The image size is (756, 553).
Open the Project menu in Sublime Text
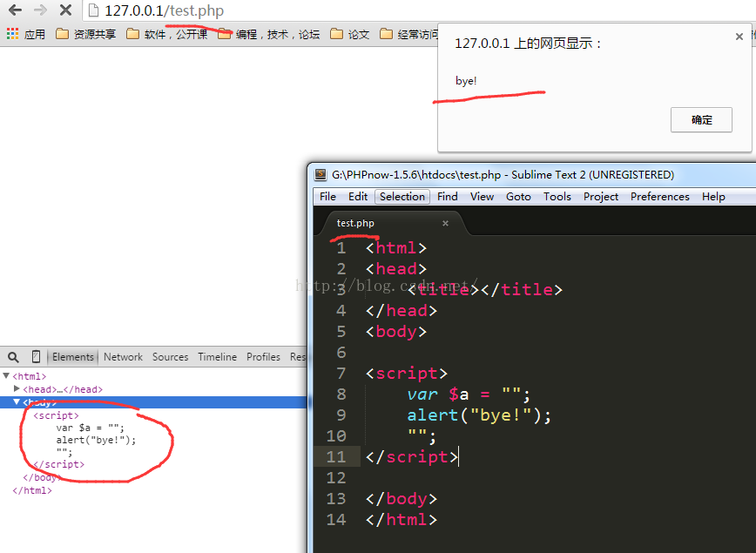tap(601, 197)
